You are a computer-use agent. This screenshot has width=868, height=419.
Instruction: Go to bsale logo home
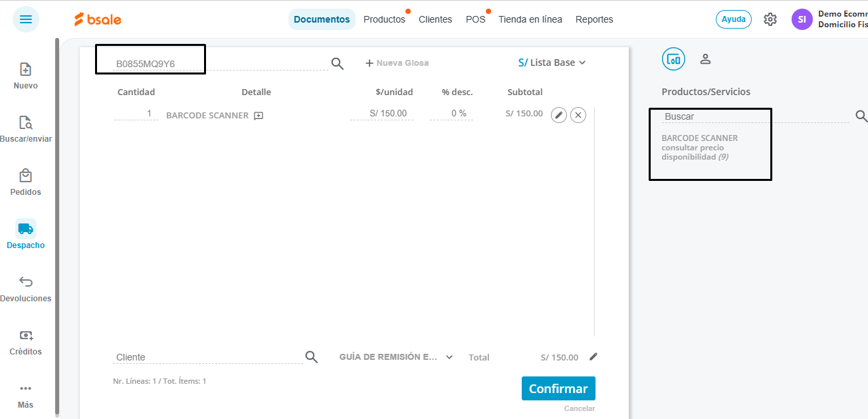coord(98,19)
